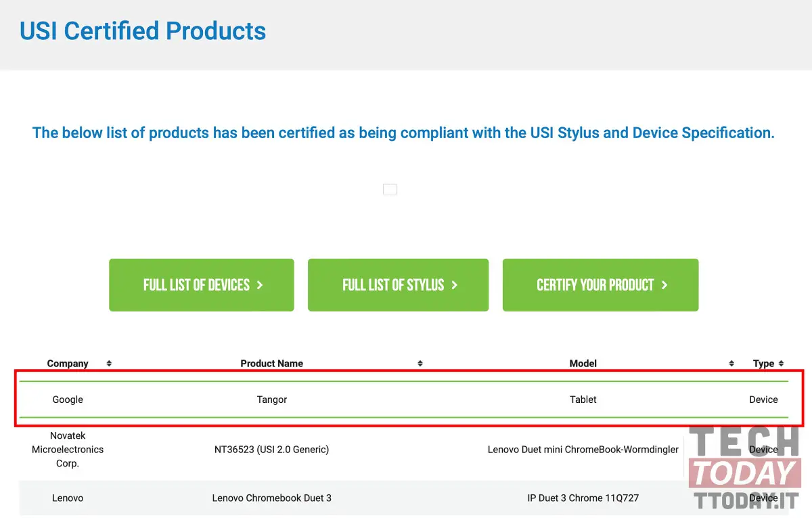Sort table by Model column arrows
This screenshot has height=518, width=812.
click(731, 364)
